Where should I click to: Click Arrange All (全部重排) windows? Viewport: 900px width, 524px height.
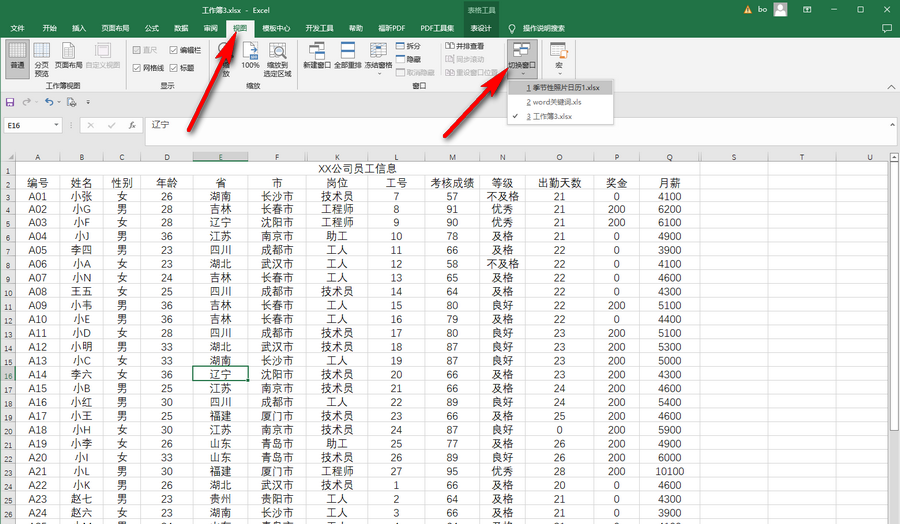347,56
